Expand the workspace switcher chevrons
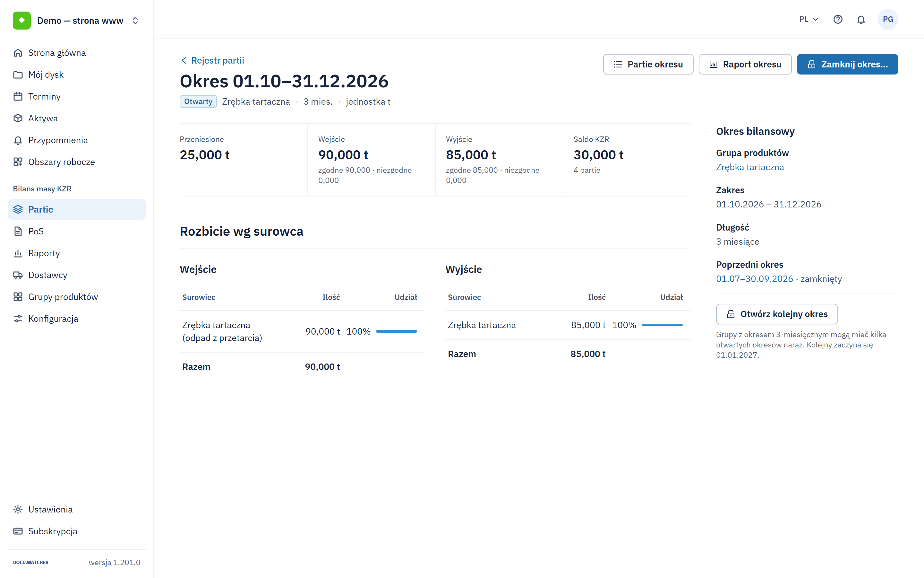The height and width of the screenshot is (578, 924). (135, 21)
